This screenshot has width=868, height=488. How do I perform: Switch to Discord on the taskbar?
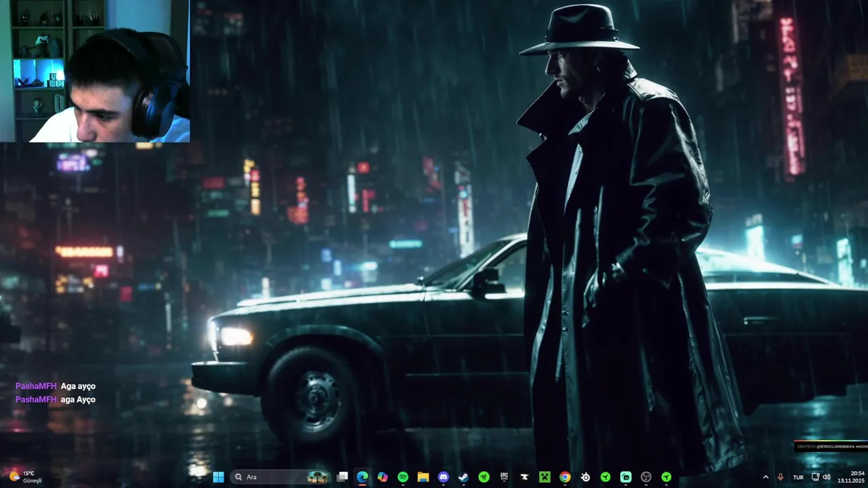click(x=443, y=477)
